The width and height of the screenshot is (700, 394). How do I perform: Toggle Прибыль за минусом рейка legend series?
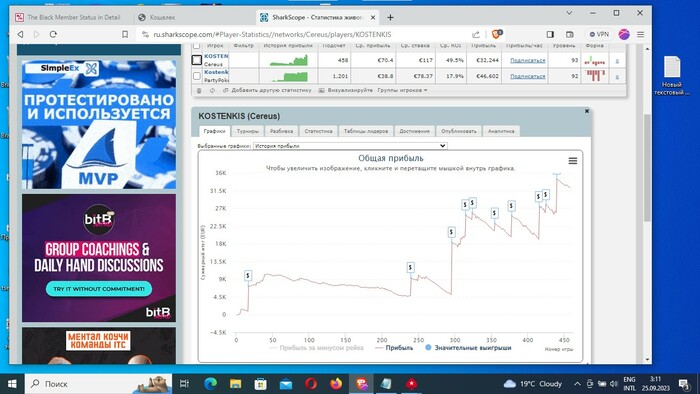317,348
